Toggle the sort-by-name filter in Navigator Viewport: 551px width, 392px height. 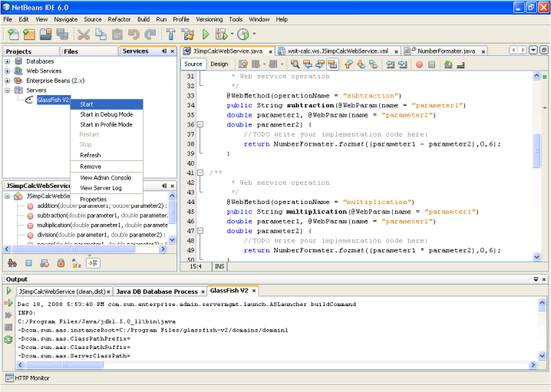(76, 262)
